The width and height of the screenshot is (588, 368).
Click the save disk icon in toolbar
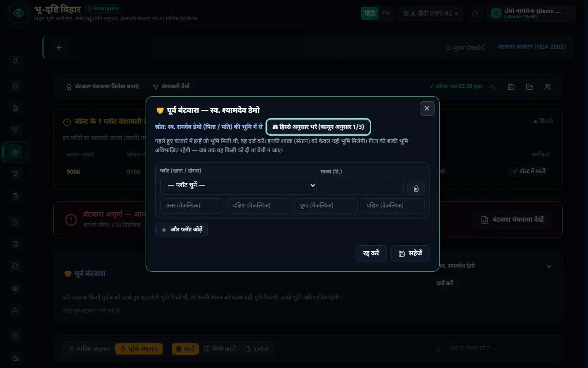[511, 87]
